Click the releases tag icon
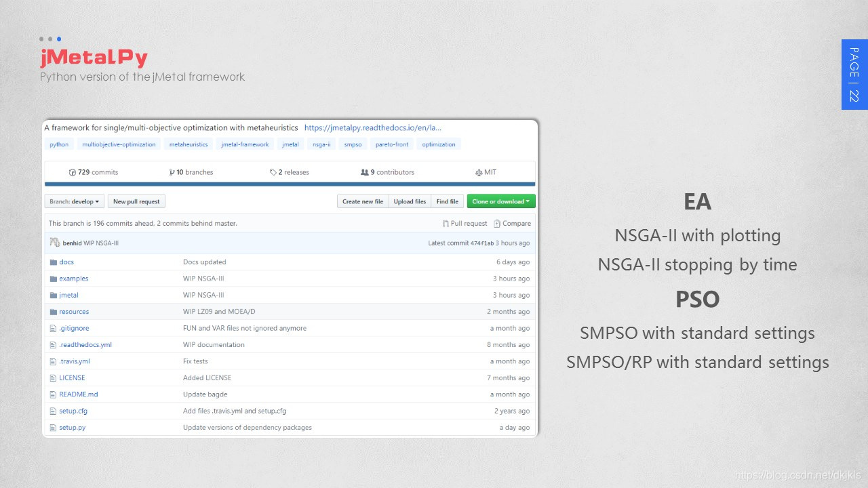The width and height of the screenshot is (868, 488). tap(273, 172)
